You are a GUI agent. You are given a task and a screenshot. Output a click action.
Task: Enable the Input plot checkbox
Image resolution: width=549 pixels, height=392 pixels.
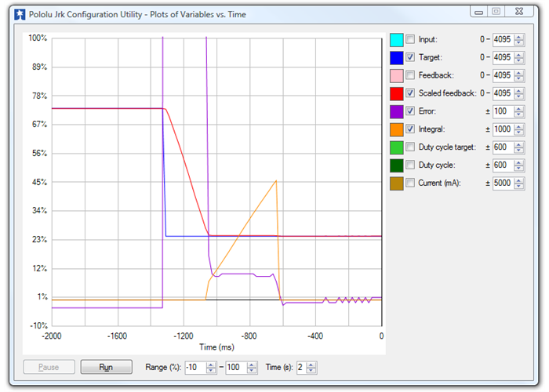411,39
